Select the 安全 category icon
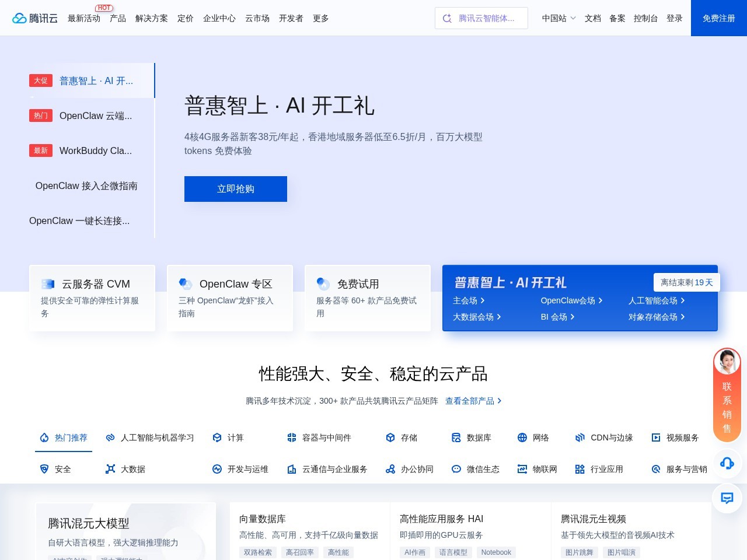747x560 pixels. 44,469
